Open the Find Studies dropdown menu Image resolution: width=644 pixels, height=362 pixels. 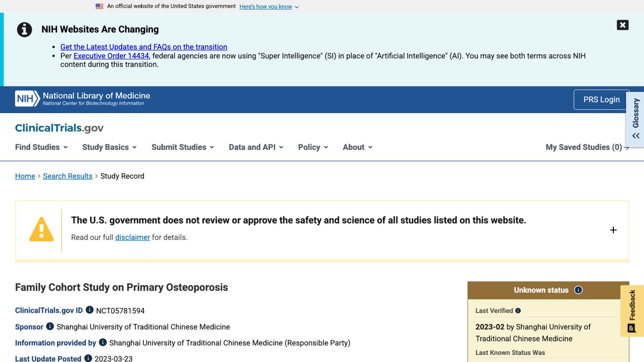coord(41,147)
